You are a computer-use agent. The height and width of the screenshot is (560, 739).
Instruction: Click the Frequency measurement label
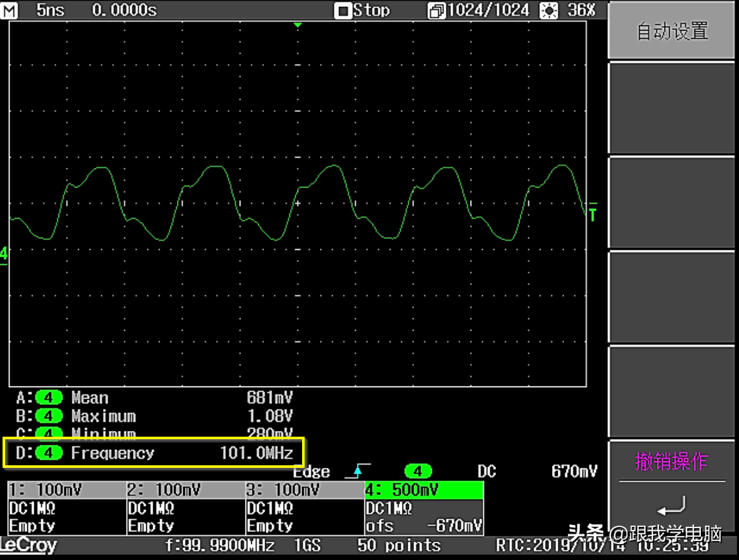click(113, 453)
